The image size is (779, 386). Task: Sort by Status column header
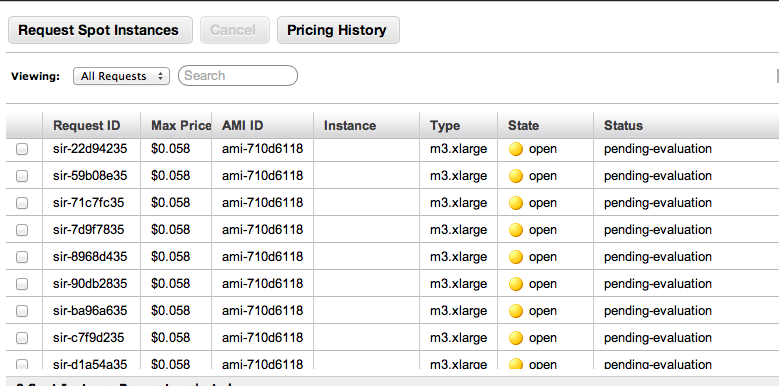pyautogui.click(x=686, y=125)
